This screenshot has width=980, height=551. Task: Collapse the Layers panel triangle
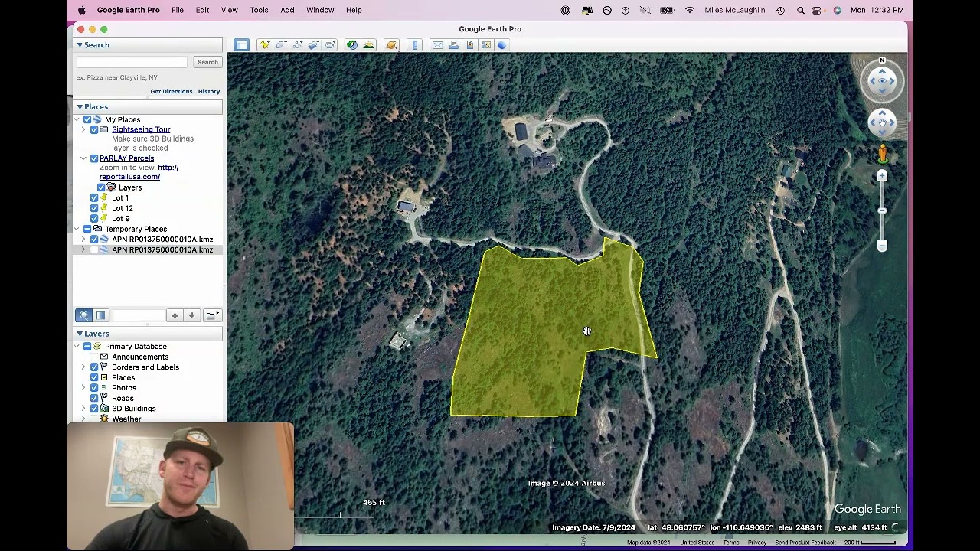click(x=80, y=334)
